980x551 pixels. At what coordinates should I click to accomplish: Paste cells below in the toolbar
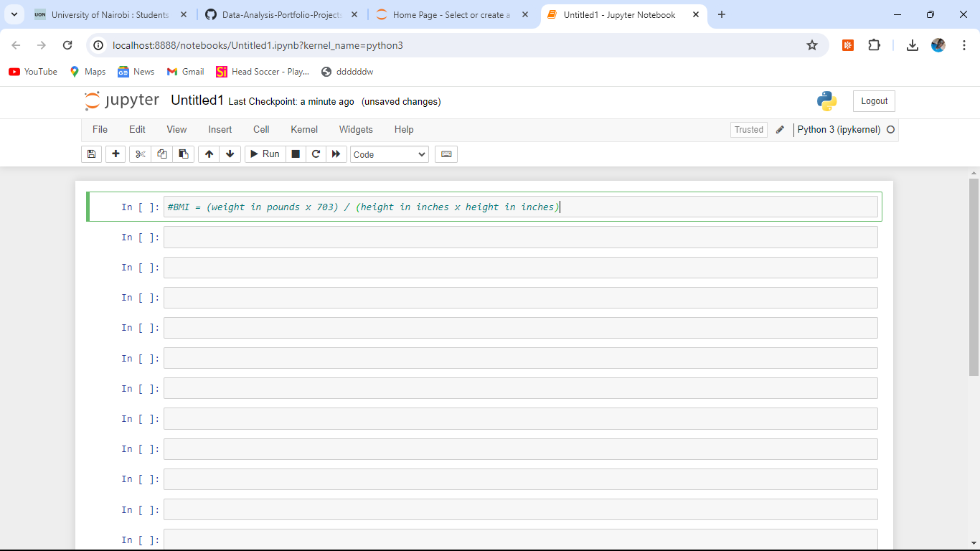click(x=184, y=154)
